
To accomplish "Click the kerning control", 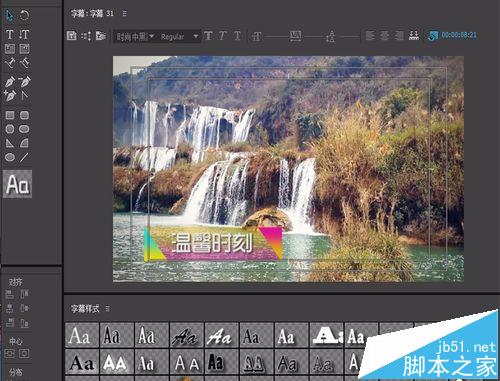I will [x=295, y=36].
